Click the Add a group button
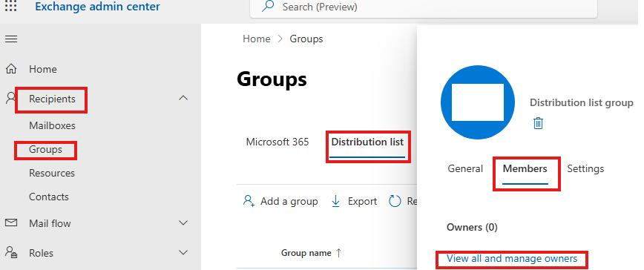Screen dimensions: 644x270 pyautogui.click(x=280, y=201)
